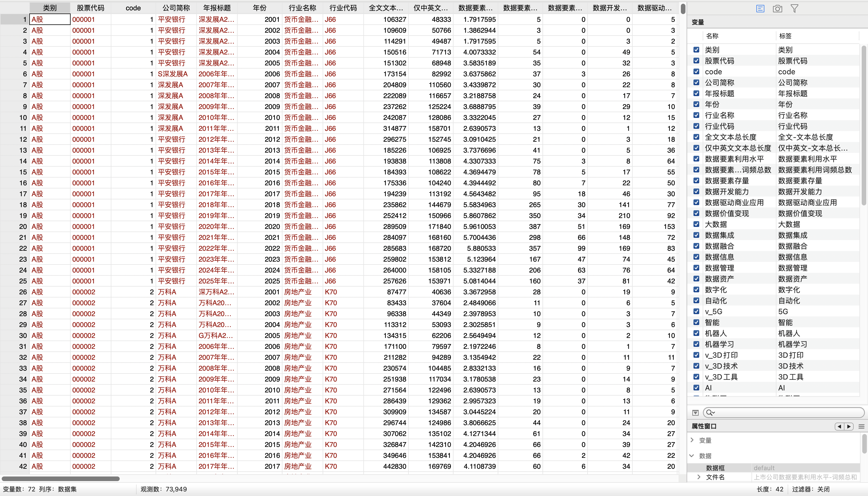
Task: Select row number 26 header
Action: click(x=15, y=292)
